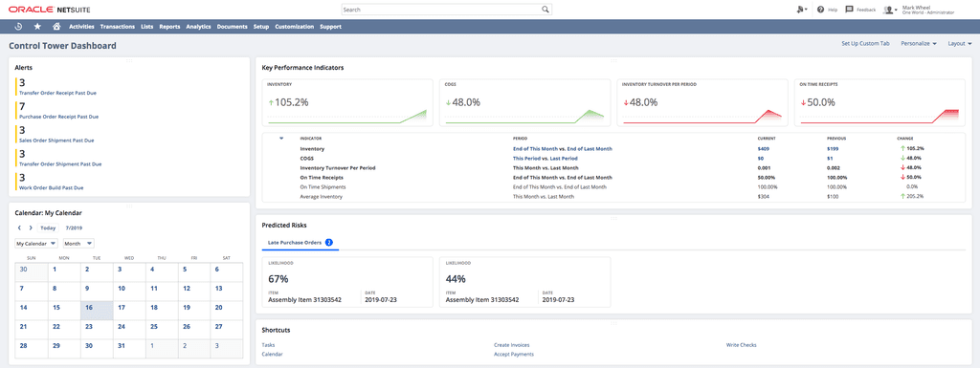Open the Transactions menu
Screen dimensions: 980x368
tap(117, 27)
